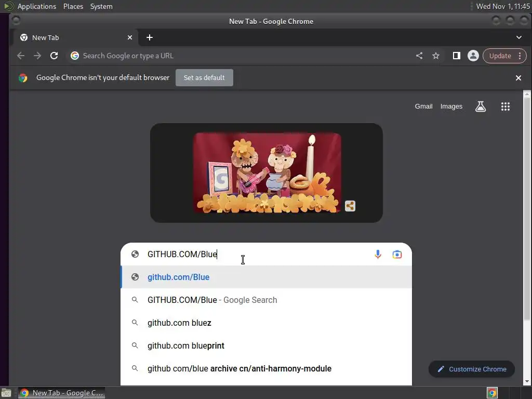Choose GITHUB.COM/Blue Google Search suggestion
The height and width of the screenshot is (399, 532).
pyautogui.click(x=267, y=300)
